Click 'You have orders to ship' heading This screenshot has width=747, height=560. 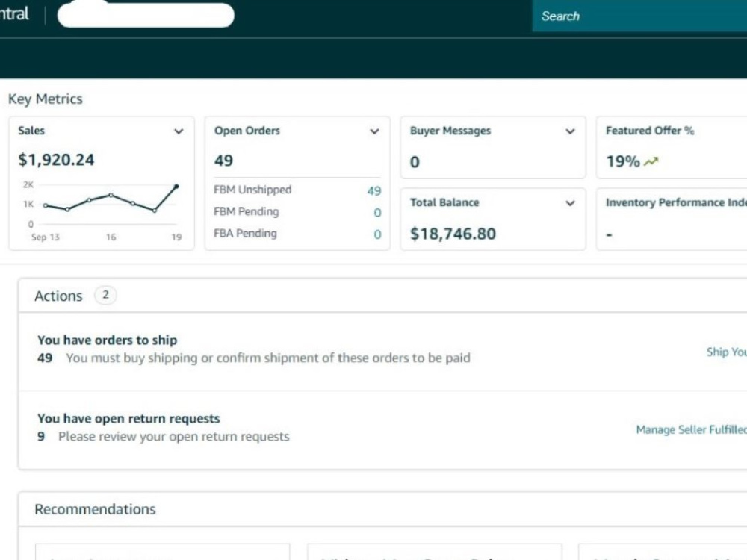107,340
